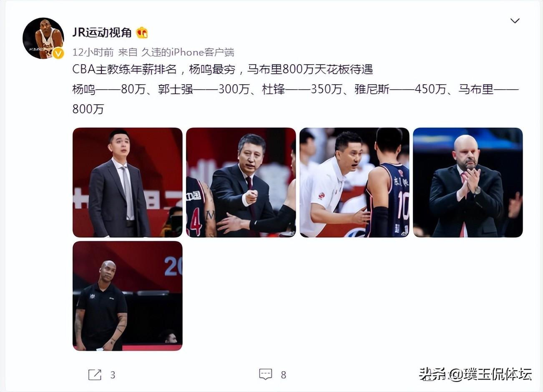This screenshot has height=392, width=543.
Task: Click the crown membership icon beside username
Action: 142,33
